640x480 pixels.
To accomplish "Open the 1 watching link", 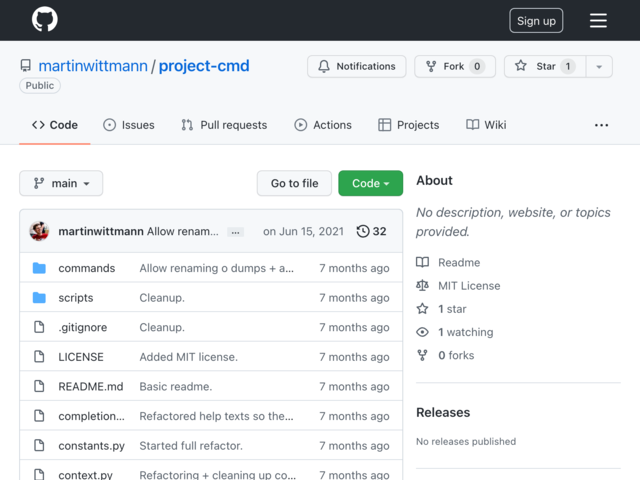I will 466,332.
